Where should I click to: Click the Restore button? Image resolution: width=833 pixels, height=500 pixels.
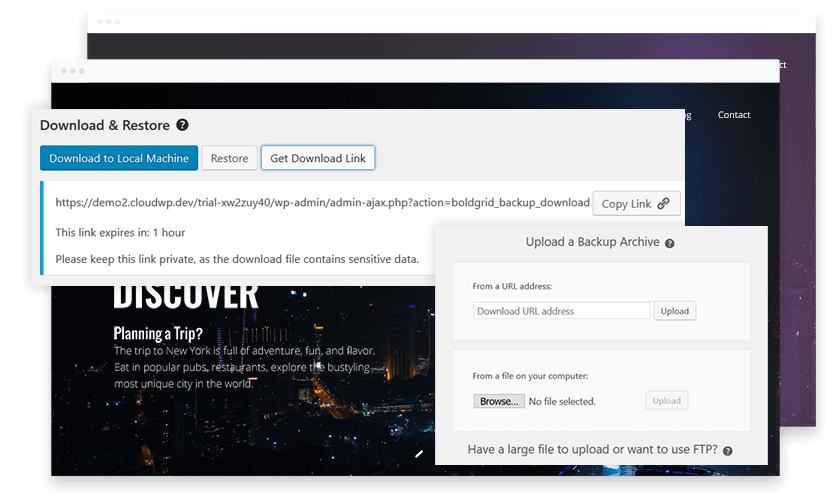click(229, 158)
